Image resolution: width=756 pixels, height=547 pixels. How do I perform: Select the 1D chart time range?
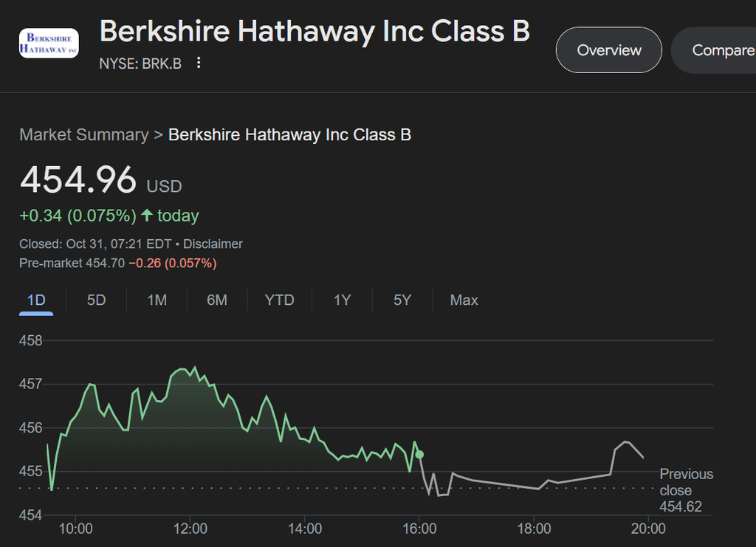(x=35, y=300)
